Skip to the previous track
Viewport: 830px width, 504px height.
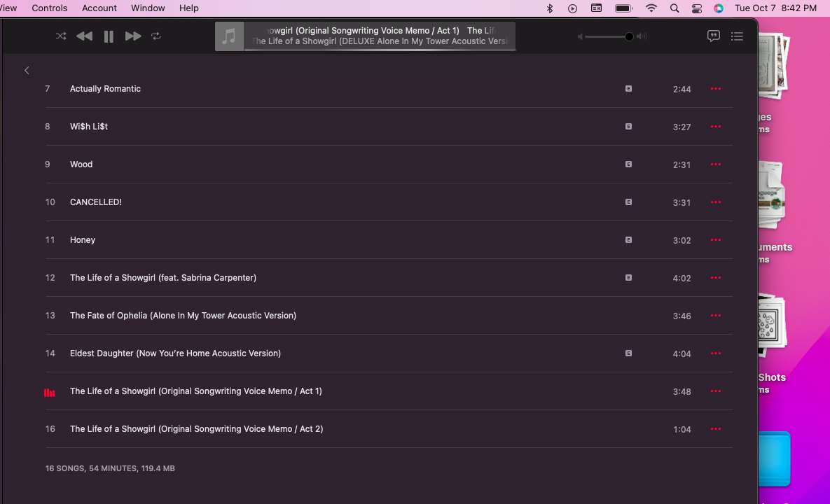[84, 36]
